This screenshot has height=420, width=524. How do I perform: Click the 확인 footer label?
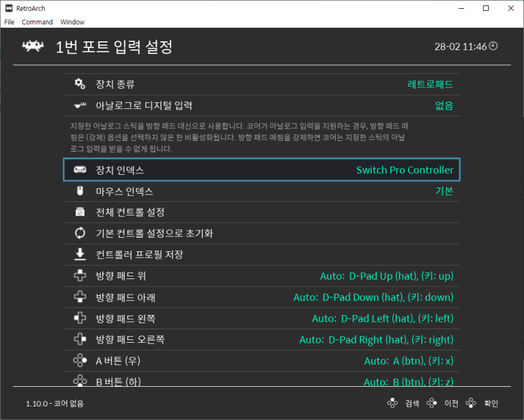click(491, 403)
